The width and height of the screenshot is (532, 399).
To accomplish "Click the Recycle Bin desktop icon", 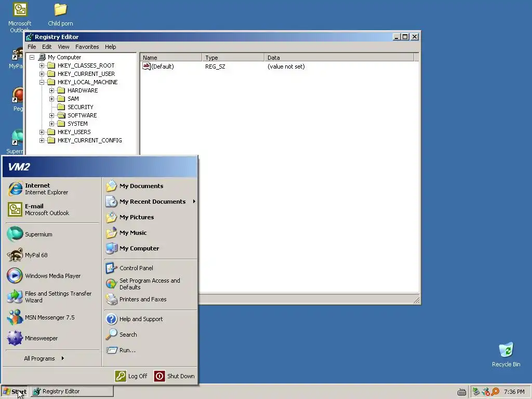I will 506,354.
